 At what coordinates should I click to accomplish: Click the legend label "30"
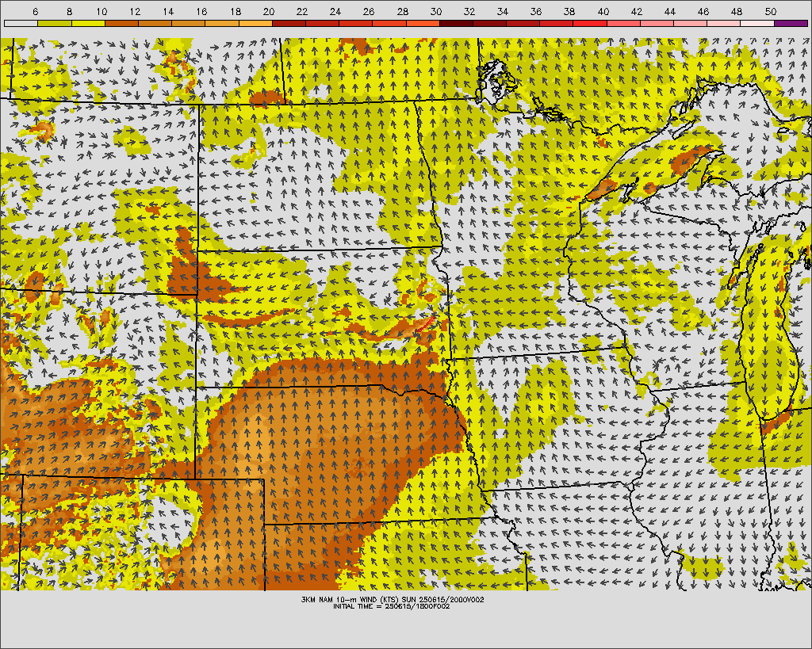click(436, 11)
